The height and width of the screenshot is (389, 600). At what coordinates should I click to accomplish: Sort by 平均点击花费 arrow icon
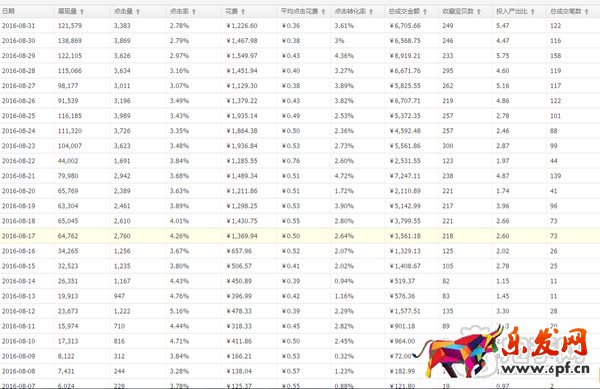[x=323, y=12]
